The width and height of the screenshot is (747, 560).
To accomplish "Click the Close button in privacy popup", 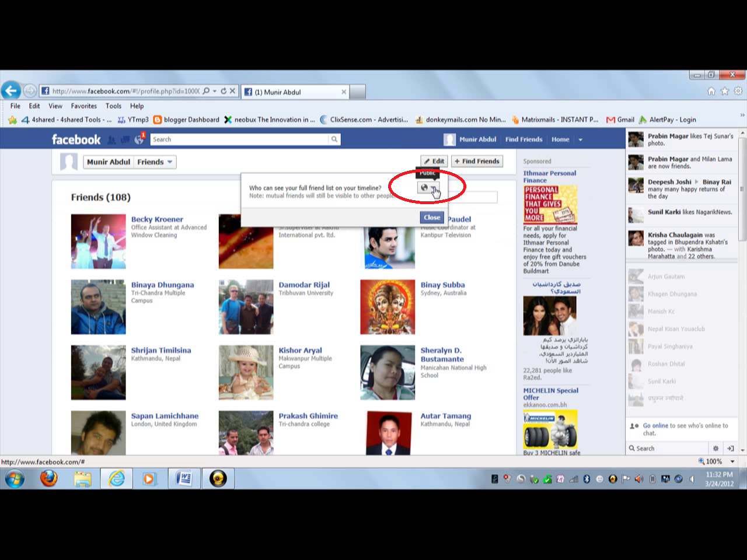I will click(432, 217).
